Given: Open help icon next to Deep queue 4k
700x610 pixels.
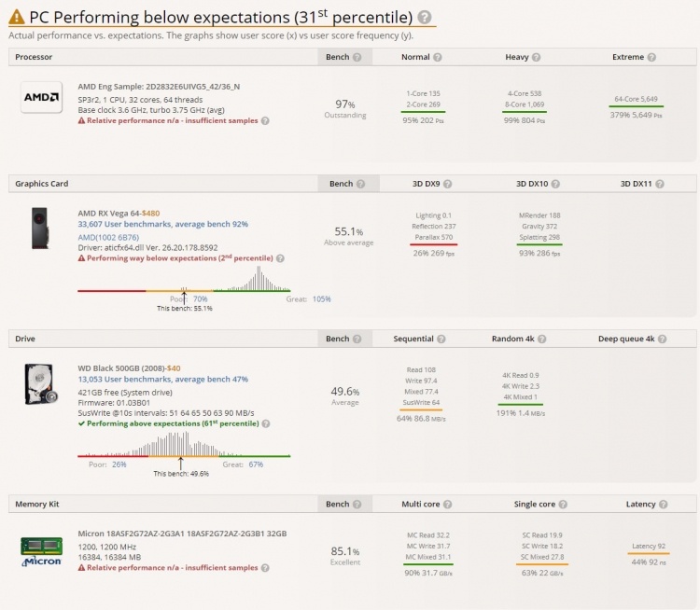Looking at the screenshot, I should coord(663,340).
